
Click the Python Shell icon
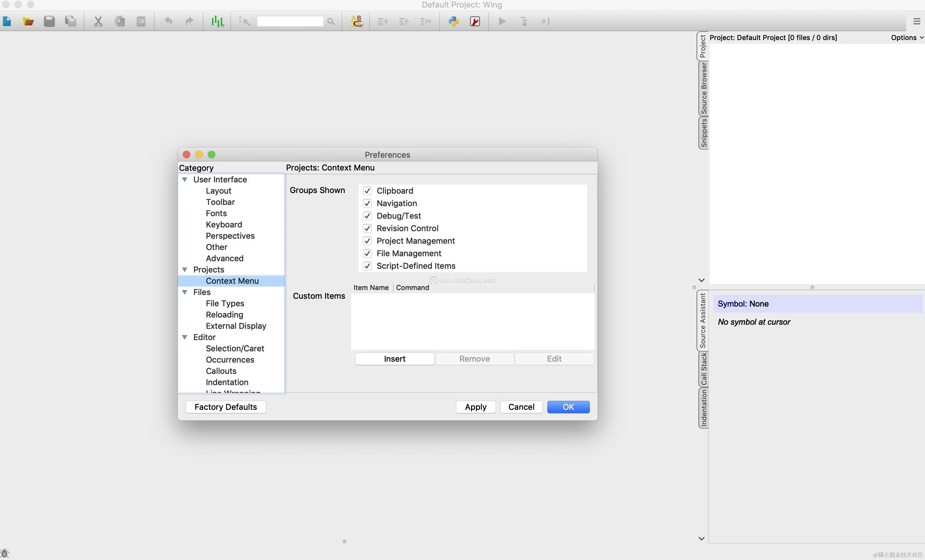[453, 21]
